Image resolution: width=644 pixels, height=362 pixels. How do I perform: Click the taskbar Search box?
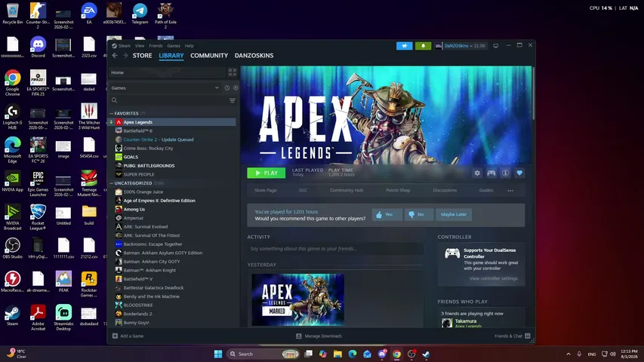(x=263, y=354)
